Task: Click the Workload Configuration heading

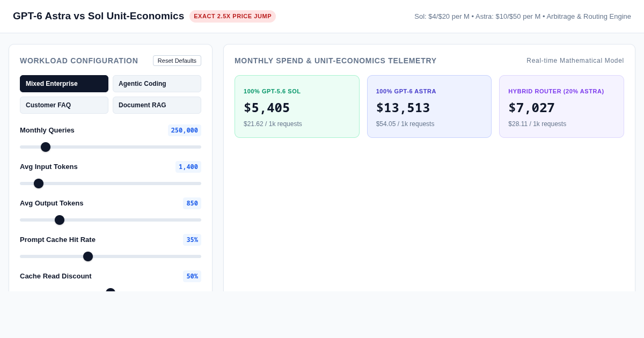Action: tap(79, 61)
